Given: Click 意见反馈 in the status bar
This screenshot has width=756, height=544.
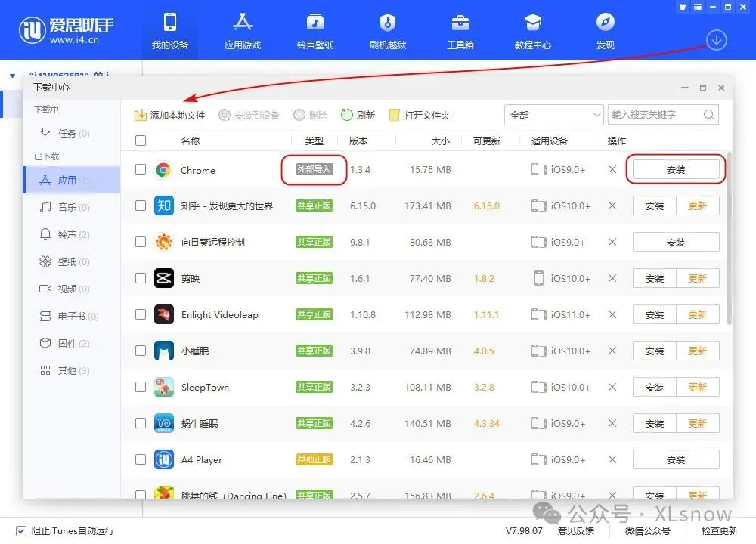Looking at the screenshot, I should click(x=575, y=531).
